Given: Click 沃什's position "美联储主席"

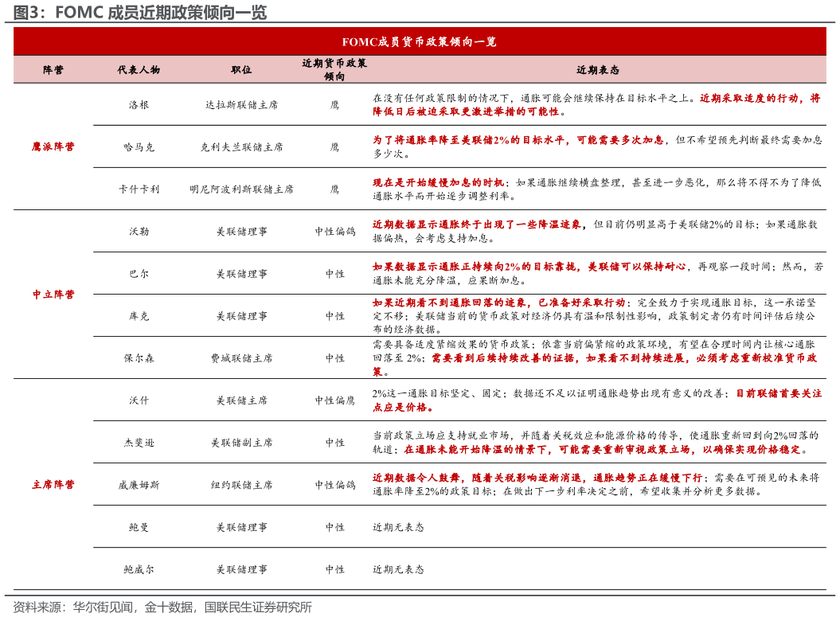Looking at the screenshot, I should [x=241, y=400].
